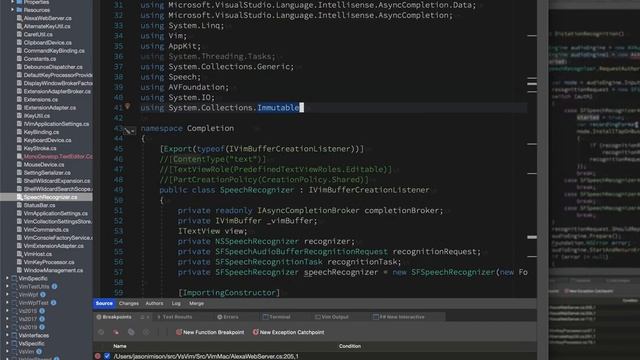Expand the VsInterfaces project node
Image resolution: width=640 pixels, height=360 pixels.
[x=7, y=336]
